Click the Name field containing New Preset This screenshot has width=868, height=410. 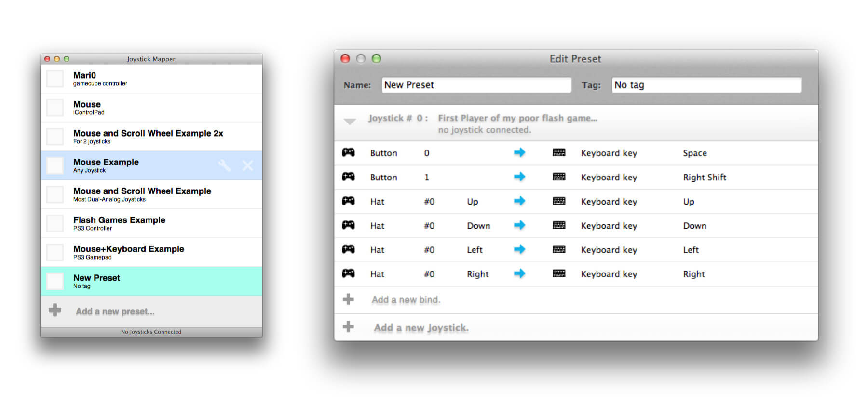pos(476,85)
